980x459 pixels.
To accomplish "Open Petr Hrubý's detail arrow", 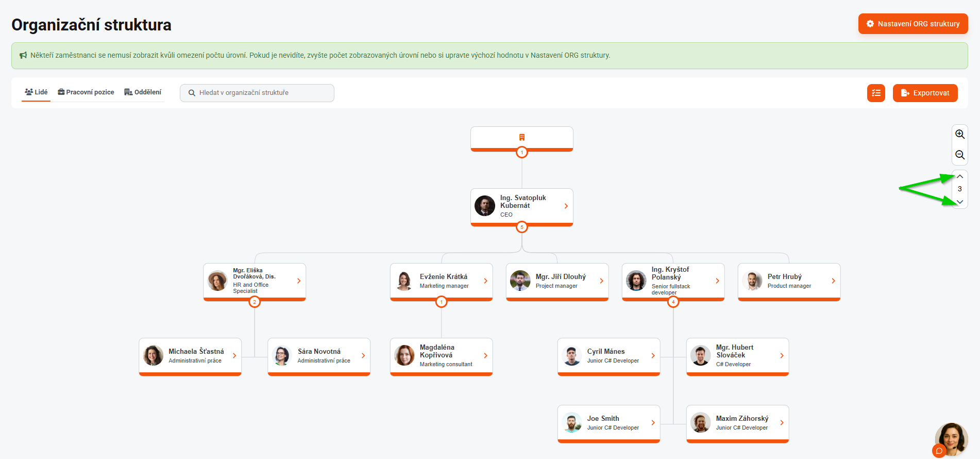I will (833, 281).
